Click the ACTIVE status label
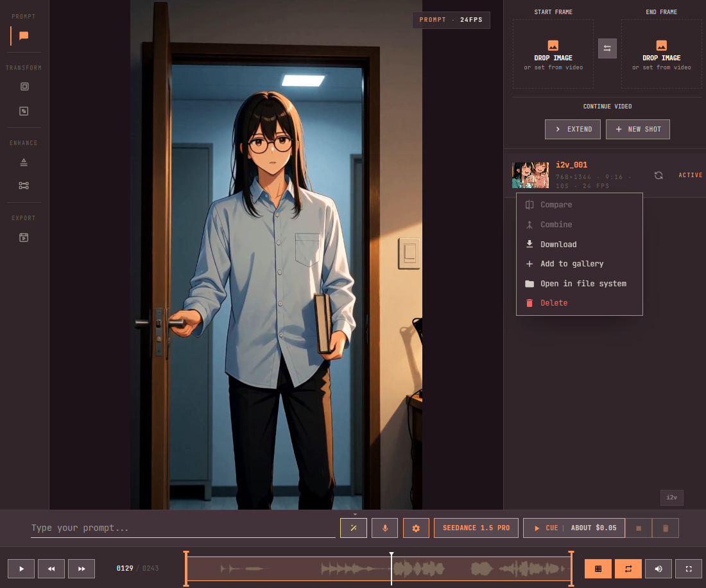This screenshot has width=706, height=588. coord(690,175)
